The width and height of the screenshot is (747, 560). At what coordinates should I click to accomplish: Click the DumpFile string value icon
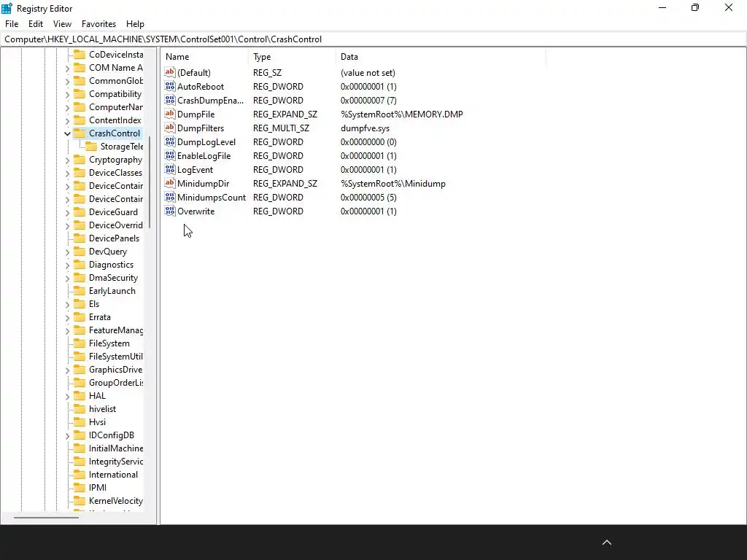click(x=170, y=114)
